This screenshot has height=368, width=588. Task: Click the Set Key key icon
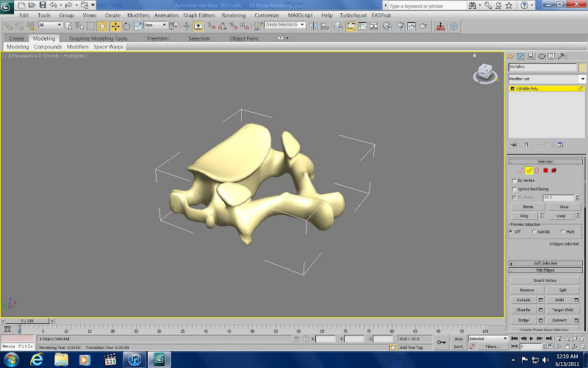pos(441,342)
